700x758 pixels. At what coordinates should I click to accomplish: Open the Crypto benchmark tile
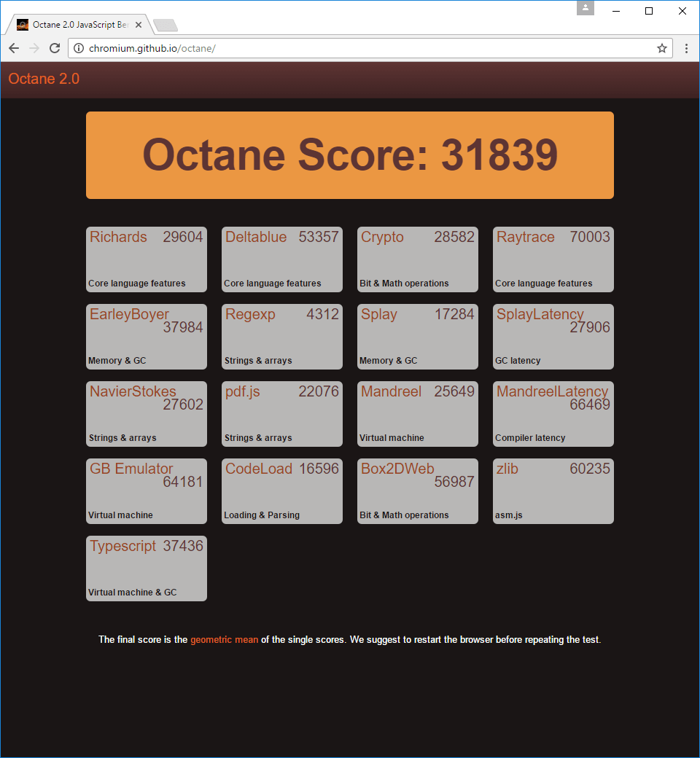tap(418, 259)
